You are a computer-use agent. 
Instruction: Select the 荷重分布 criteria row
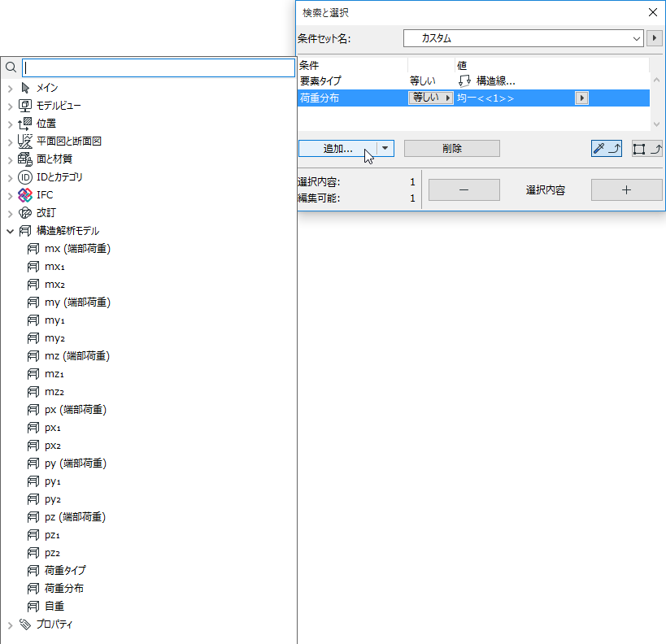[473, 98]
